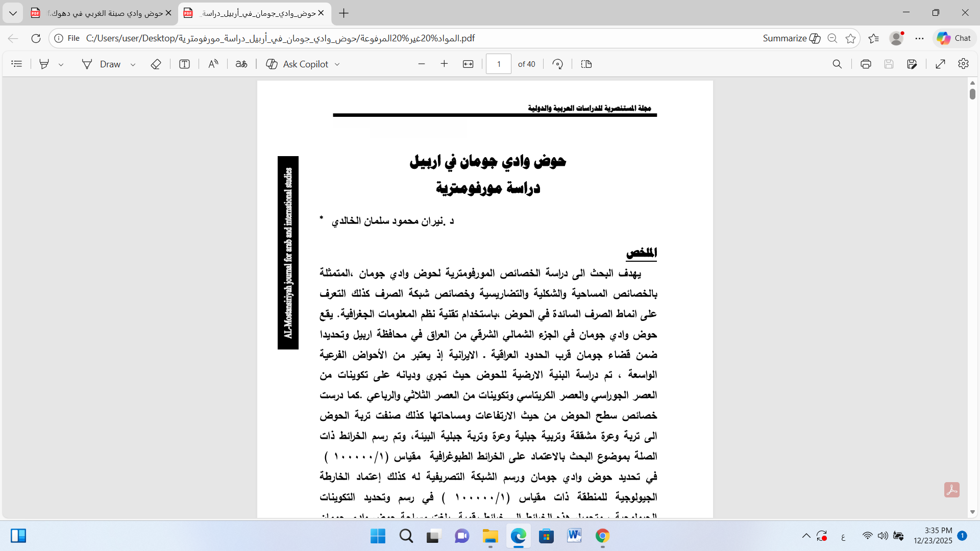Go back to previous page
The height and width of the screenshot is (551, 980).
click(x=13, y=38)
